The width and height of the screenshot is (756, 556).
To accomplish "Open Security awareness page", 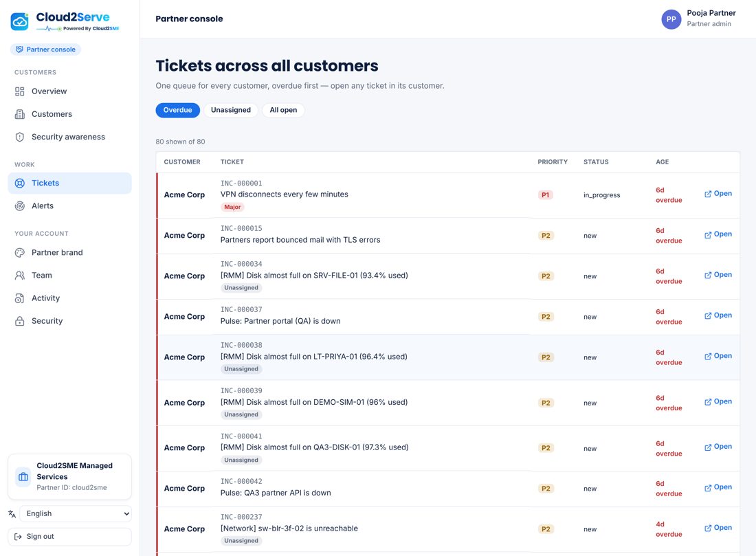I will pyautogui.click(x=70, y=137).
